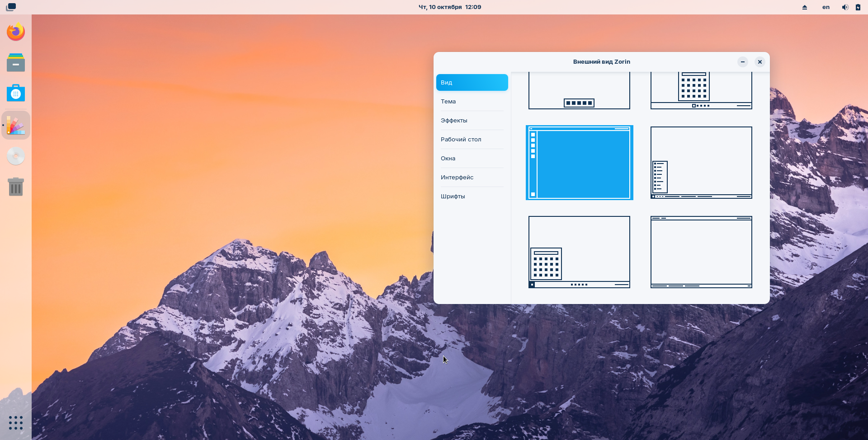
Task: Select the highlighted left-side dock layout
Action: tap(579, 163)
